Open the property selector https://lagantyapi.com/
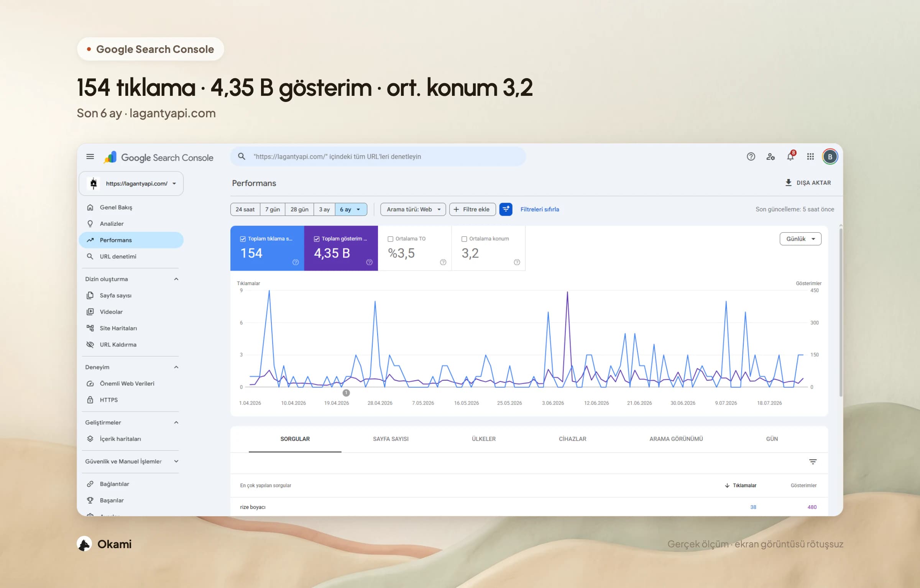This screenshot has height=588, width=920. point(131,184)
